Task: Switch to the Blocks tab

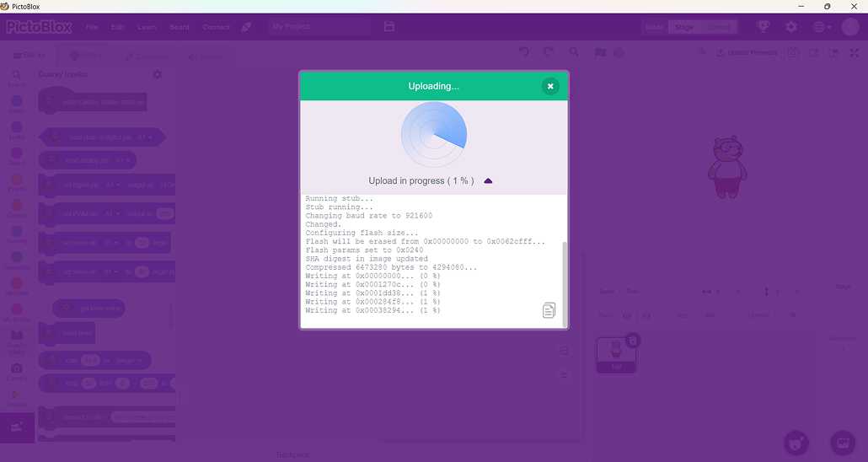Action: click(x=29, y=56)
